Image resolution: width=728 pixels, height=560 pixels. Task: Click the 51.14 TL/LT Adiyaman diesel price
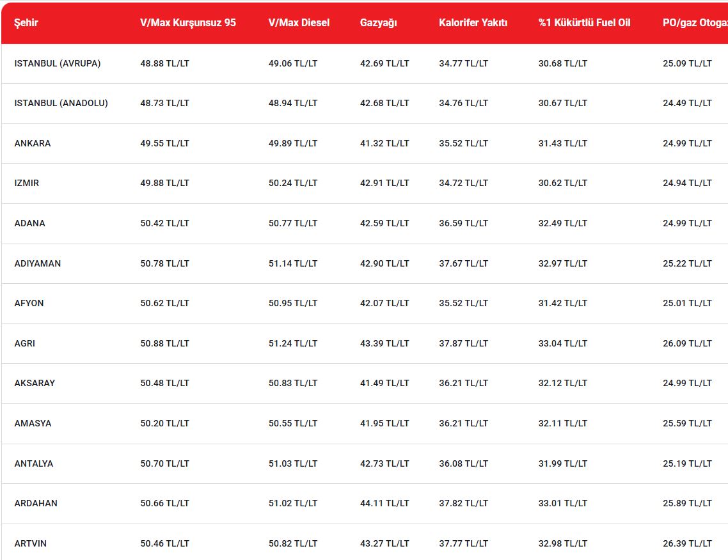point(293,263)
